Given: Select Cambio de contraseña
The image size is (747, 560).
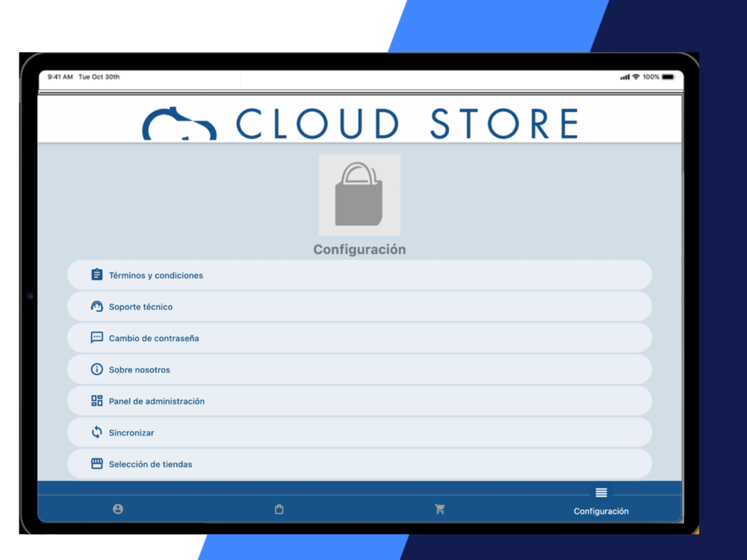Looking at the screenshot, I should point(360,337).
